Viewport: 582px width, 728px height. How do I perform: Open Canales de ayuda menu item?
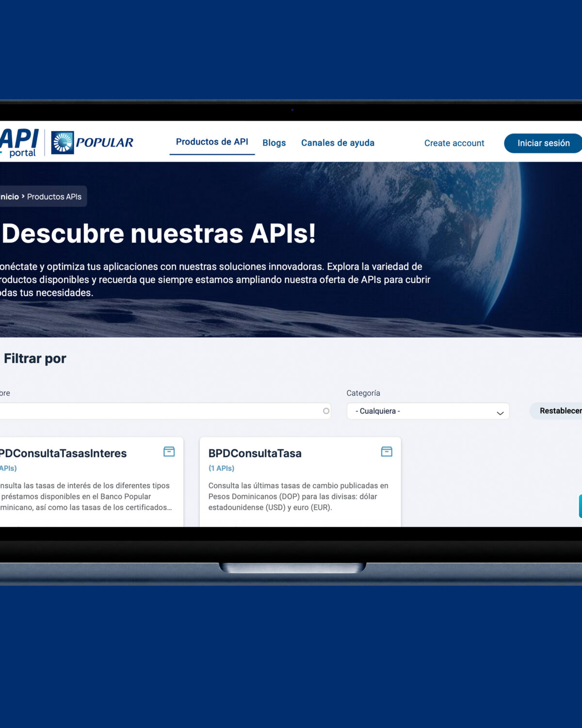pyautogui.click(x=338, y=143)
